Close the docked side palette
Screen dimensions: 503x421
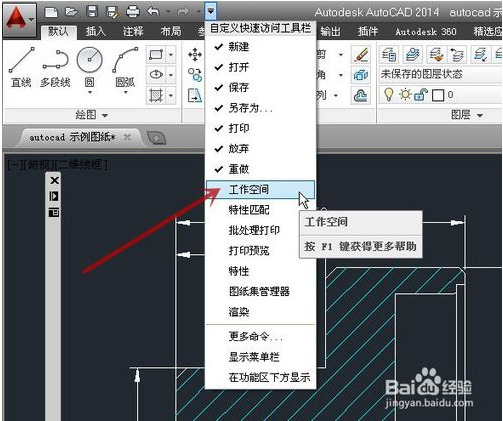[x=54, y=180]
